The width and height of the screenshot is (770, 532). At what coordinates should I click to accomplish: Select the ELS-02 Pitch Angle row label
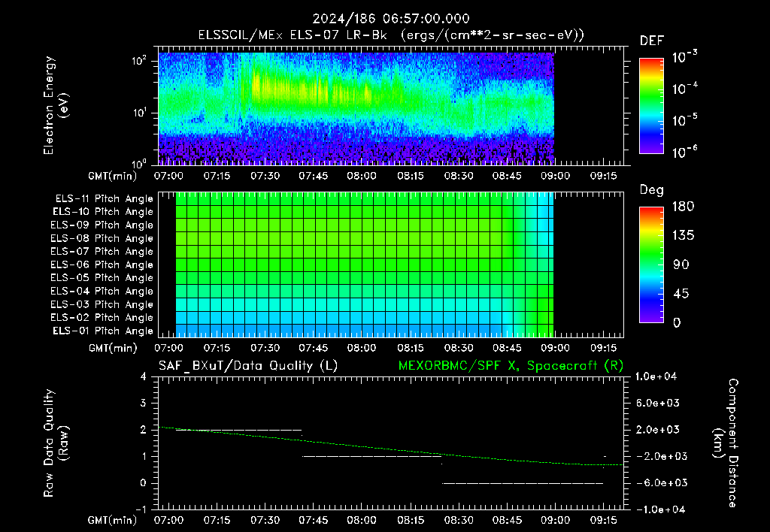click(x=102, y=318)
